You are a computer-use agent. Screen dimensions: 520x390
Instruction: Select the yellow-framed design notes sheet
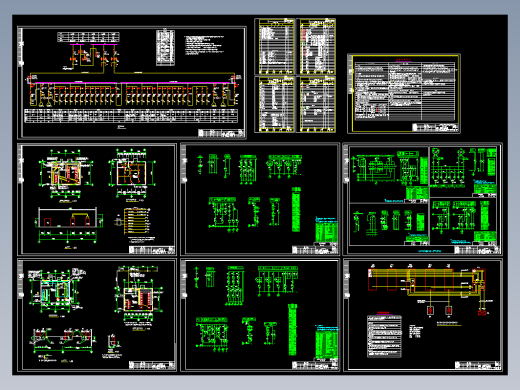(x=404, y=93)
